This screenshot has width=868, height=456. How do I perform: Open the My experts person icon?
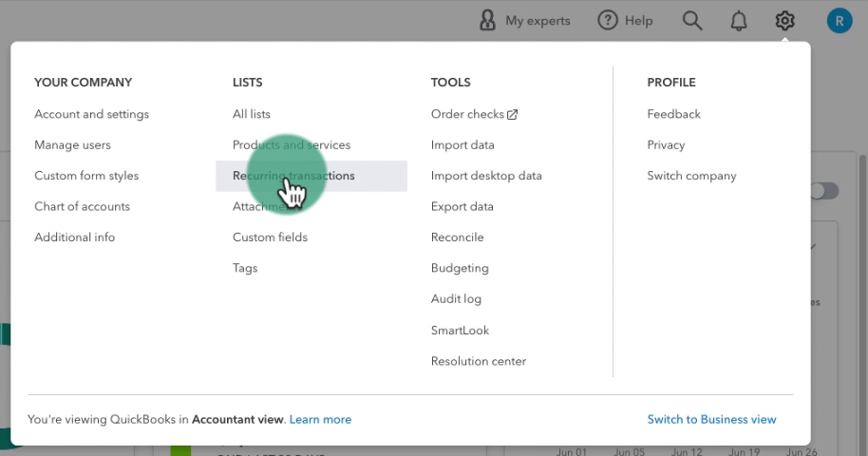pos(487,21)
